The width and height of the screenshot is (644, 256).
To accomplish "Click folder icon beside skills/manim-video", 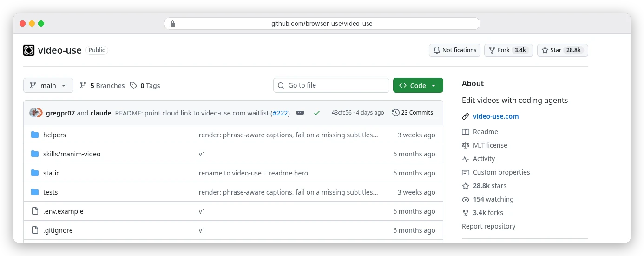I will tap(35, 154).
